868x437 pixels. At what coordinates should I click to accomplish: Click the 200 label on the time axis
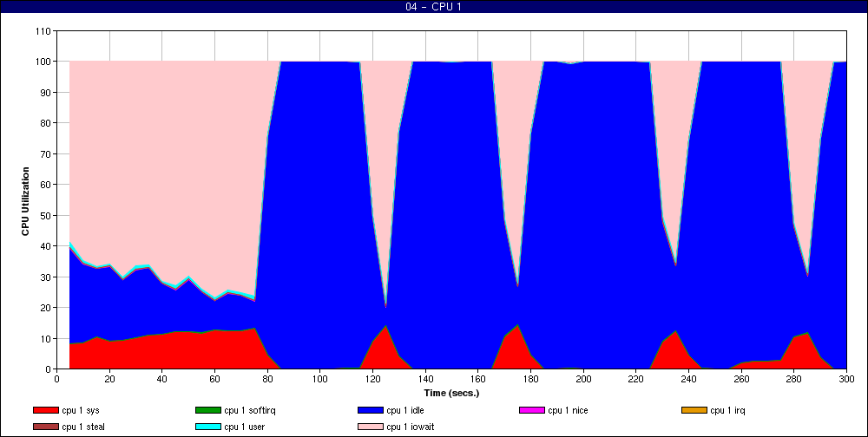pos(583,379)
